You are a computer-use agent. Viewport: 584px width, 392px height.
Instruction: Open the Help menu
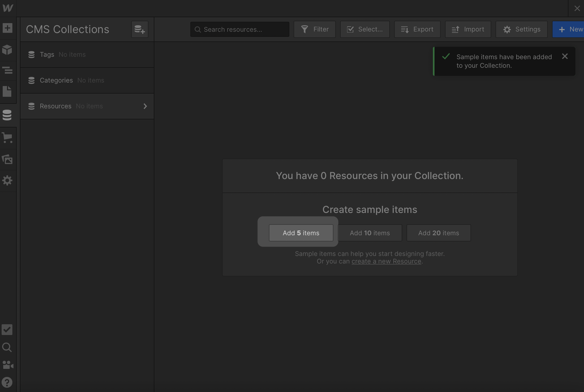click(7, 382)
